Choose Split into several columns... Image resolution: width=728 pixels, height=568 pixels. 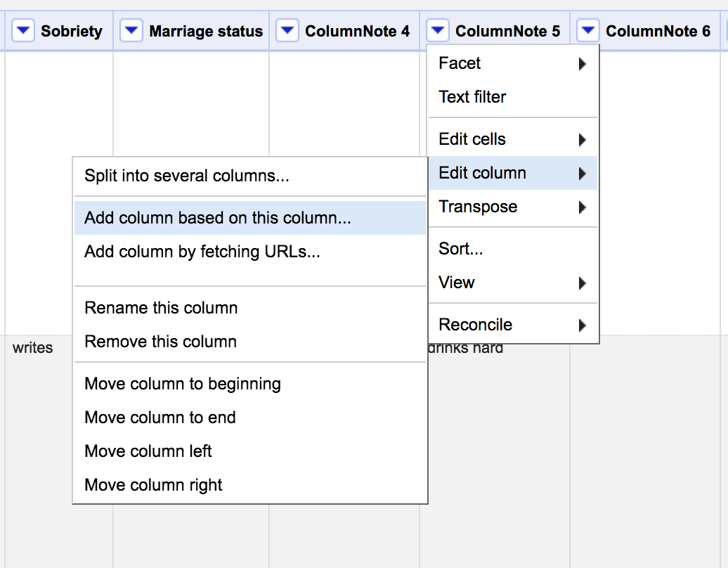tap(187, 176)
